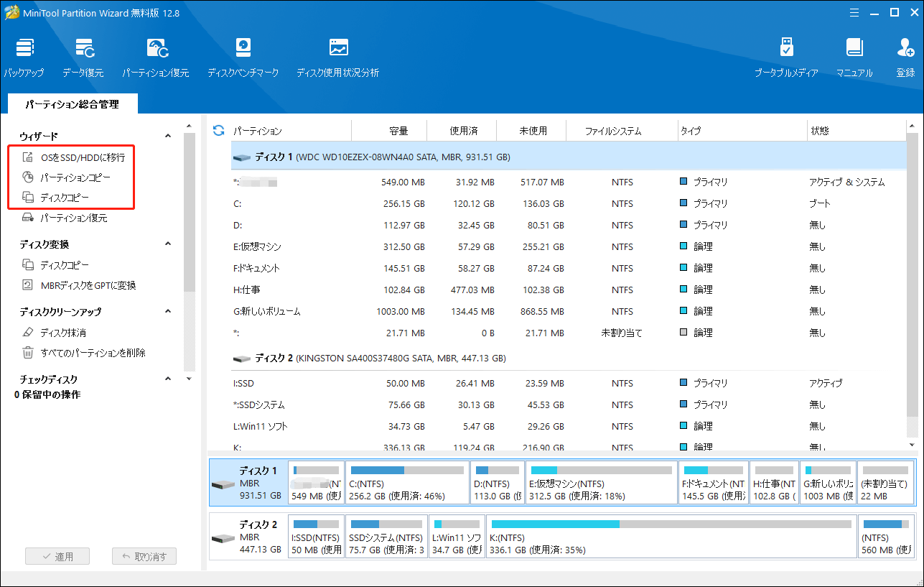Select I:SSD(NTFS) block in disk map
Viewport: 924px width, 587px height.
click(x=316, y=537)
